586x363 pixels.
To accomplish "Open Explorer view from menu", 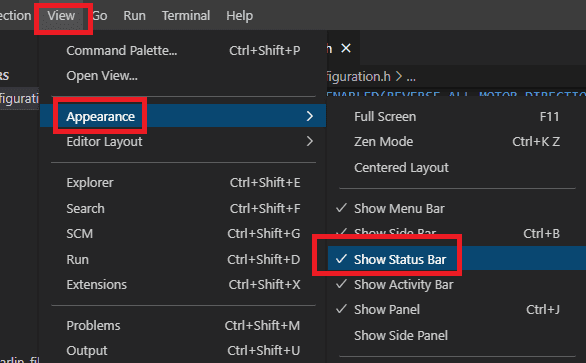I will (x=183, y=183).
